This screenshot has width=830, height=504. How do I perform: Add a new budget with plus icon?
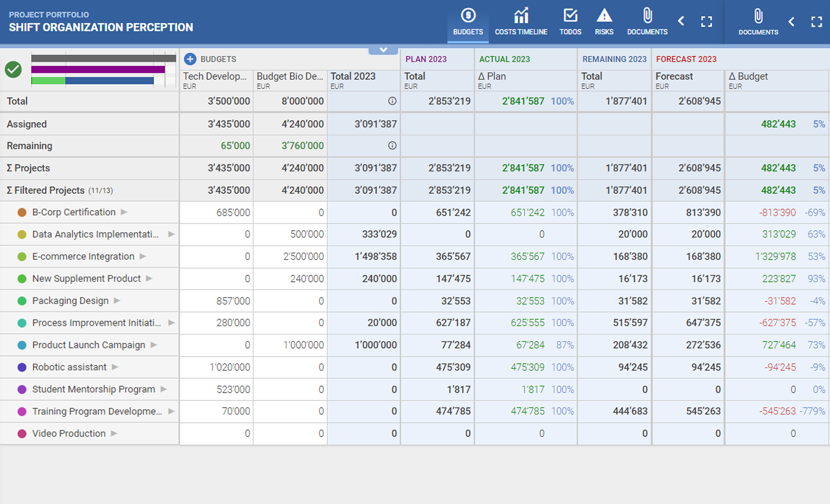(x=190, y=59)
